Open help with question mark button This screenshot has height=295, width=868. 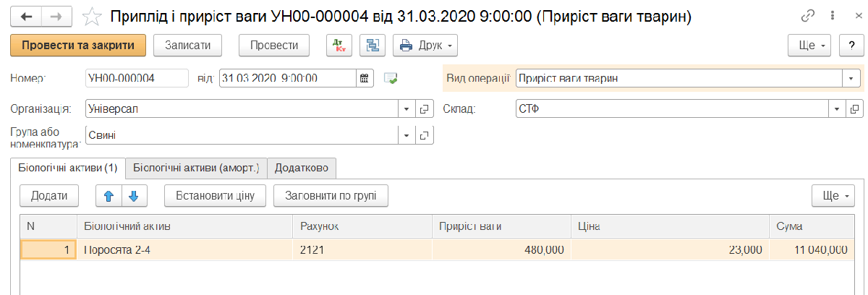(852, 45)
